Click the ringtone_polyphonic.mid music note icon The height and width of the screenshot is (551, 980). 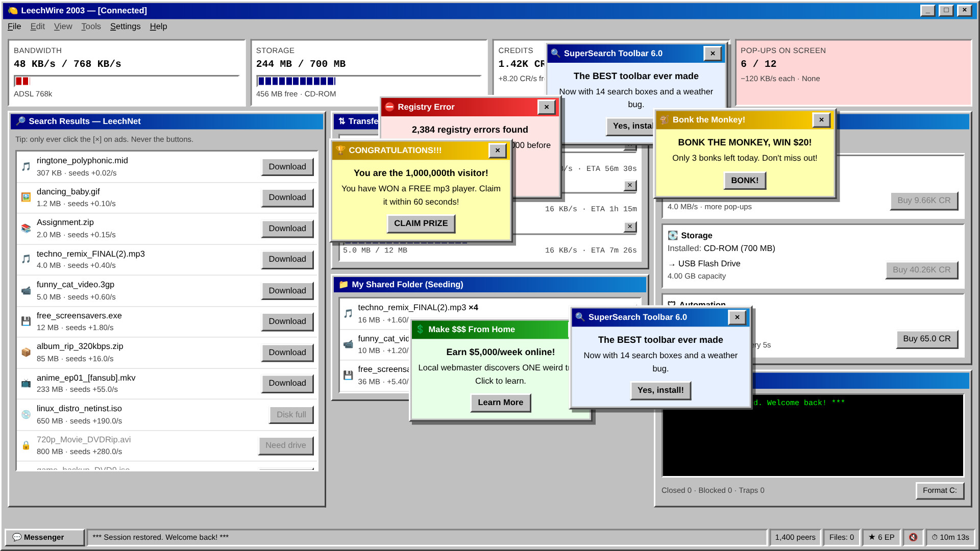click(26, 167)
